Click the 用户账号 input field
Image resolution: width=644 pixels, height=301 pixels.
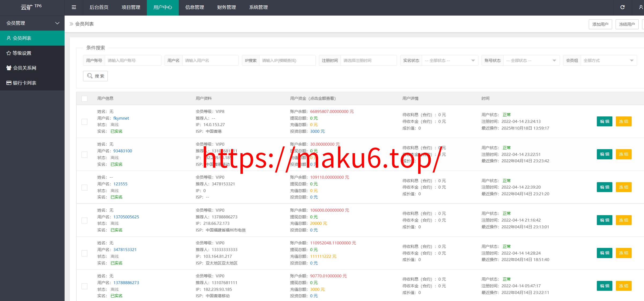click(x=133, y=61)
